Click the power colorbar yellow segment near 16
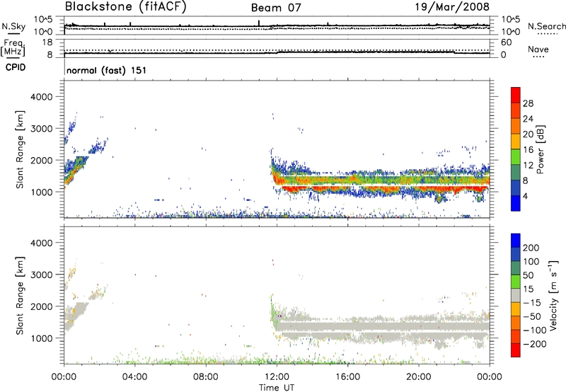The width and height of the screenshot is (566, 392). pyautogui.click(x=516, y=141)
